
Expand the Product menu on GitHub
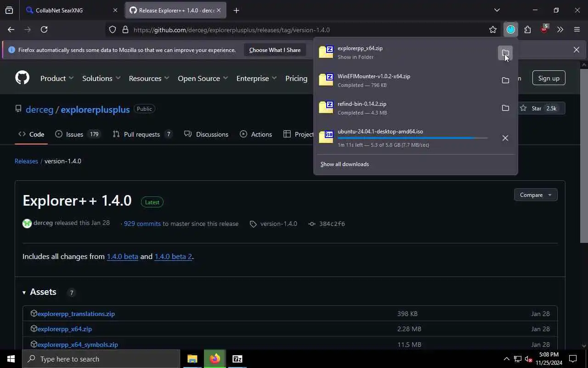[x=57, y=78]
